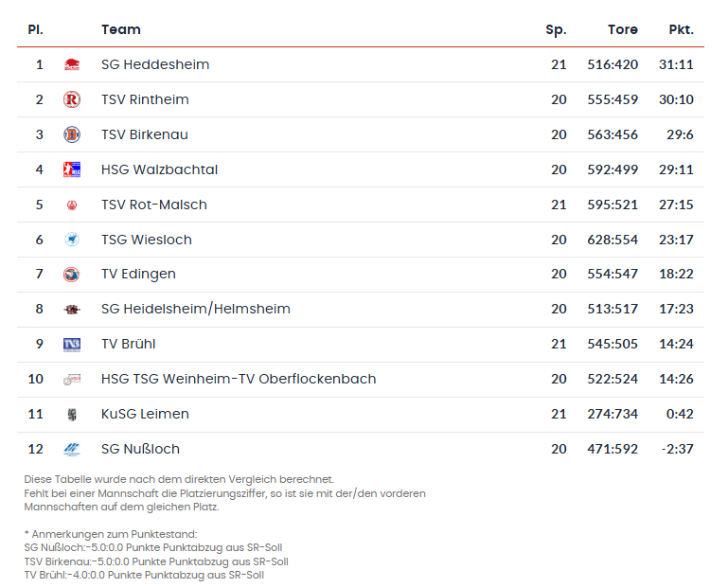This screenshot has height=588, width=728.
Task: Click the TSV Birkenau team logo
Action: (72, 134)
